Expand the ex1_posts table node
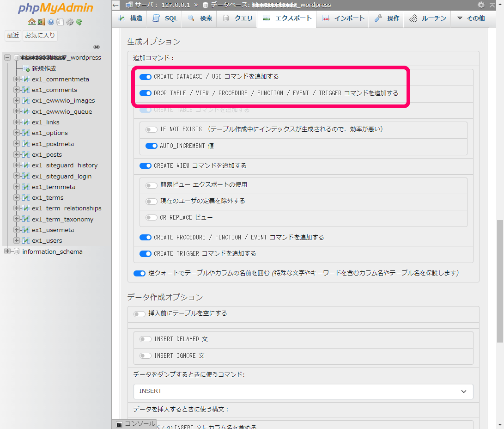 pos(17,154)
